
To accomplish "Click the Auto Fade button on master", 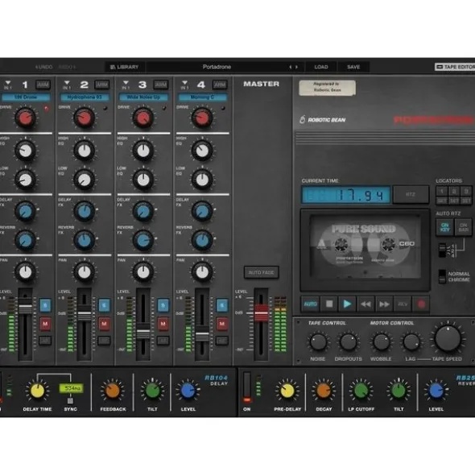I will [x=262, y=272].
